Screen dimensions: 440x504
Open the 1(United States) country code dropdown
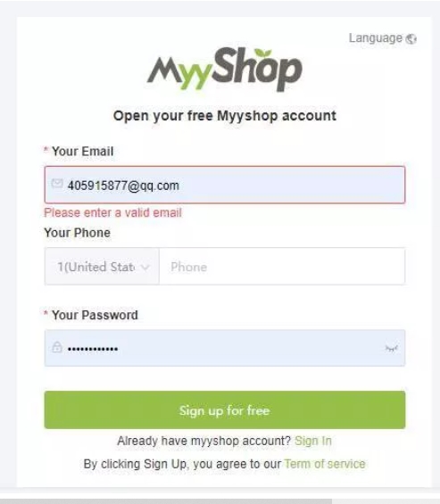pyautogui.click(x=102, y=267)
